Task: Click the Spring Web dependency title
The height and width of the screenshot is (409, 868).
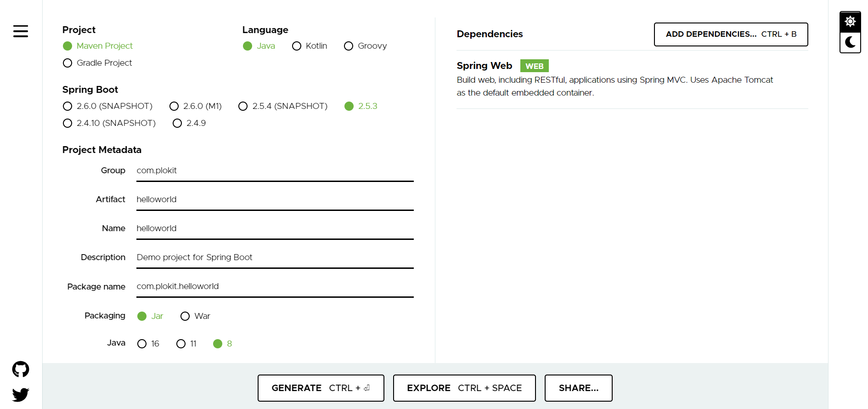Action: tap(485, 66)
